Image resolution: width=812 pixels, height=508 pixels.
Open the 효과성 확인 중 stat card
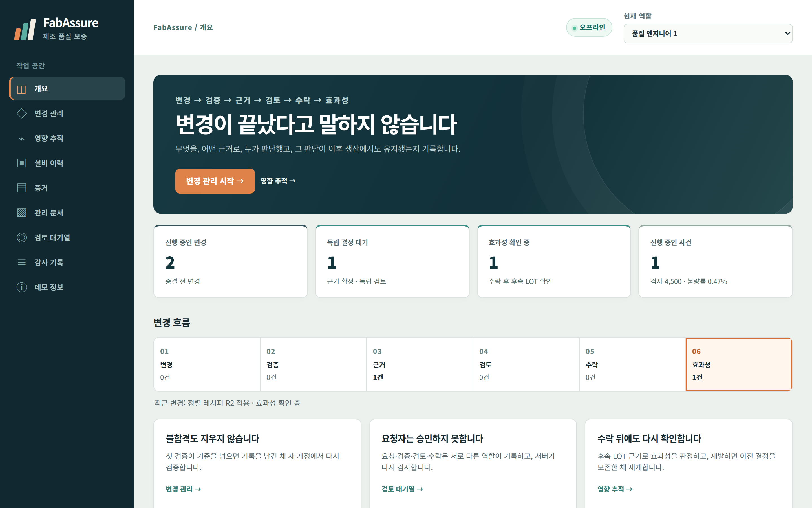pos(554,261)
